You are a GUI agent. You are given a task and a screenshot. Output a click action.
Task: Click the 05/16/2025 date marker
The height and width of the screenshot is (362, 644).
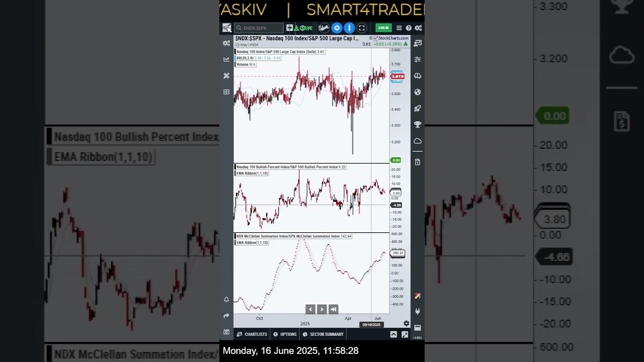[x=371, y=325]
